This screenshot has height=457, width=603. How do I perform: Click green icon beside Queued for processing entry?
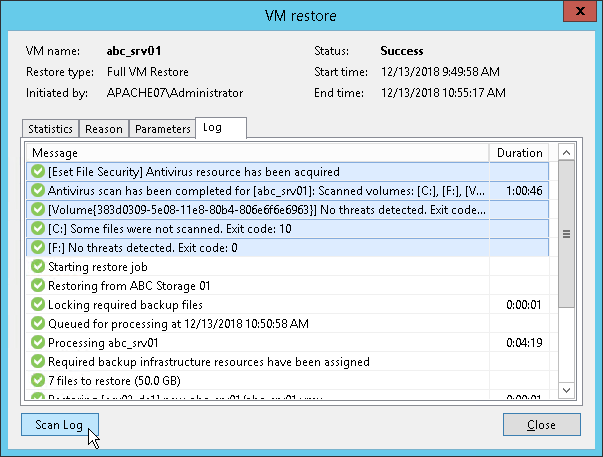pos(38,324)
